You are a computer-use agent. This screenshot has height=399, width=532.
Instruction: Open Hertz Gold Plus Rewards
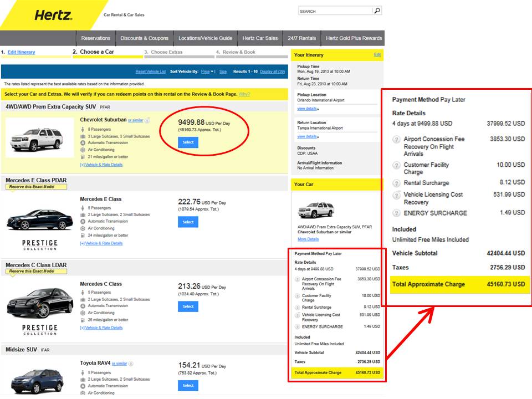[x=354, y=38]
